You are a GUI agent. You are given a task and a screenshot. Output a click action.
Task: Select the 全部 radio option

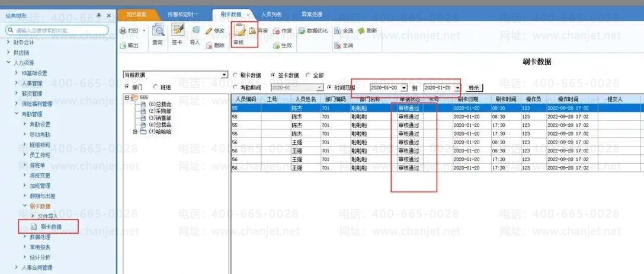click(308, 75)
